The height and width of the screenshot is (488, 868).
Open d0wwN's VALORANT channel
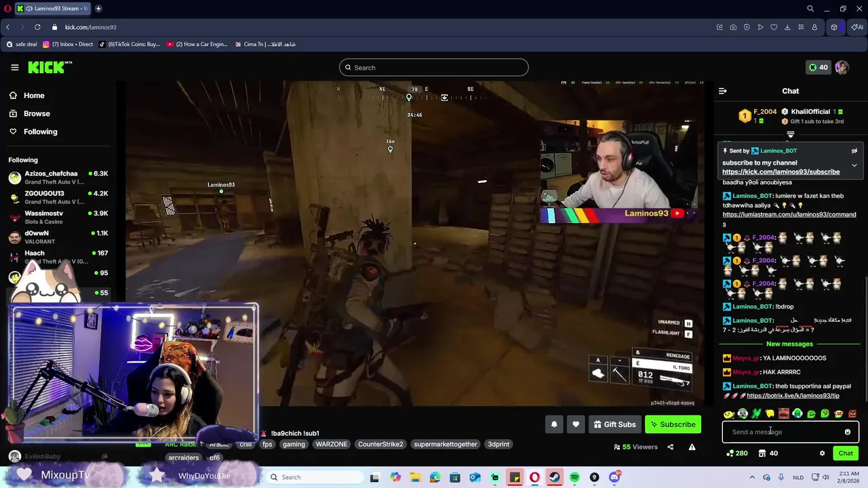tap(58, 237)
